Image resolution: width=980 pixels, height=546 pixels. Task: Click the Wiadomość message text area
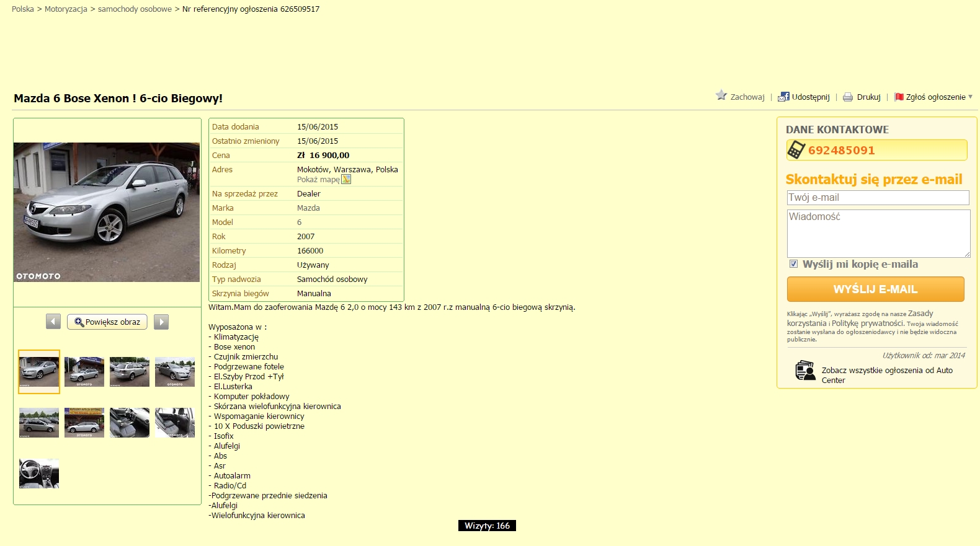(878, 233)
